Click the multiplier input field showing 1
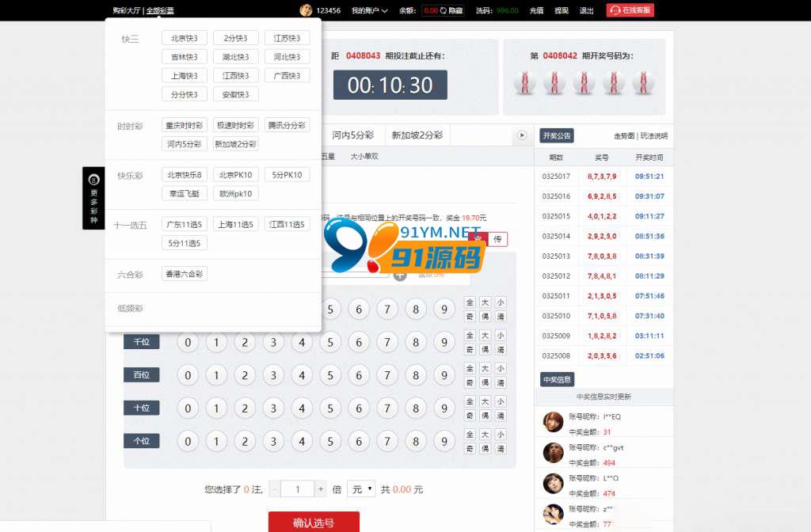 pyautogui.click(x=298, y=489)
